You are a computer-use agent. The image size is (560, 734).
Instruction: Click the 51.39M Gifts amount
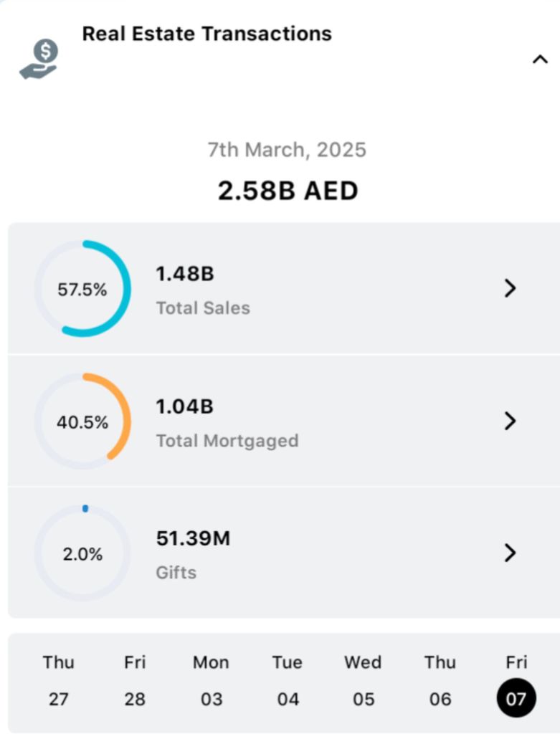click(x=193, y=538)
